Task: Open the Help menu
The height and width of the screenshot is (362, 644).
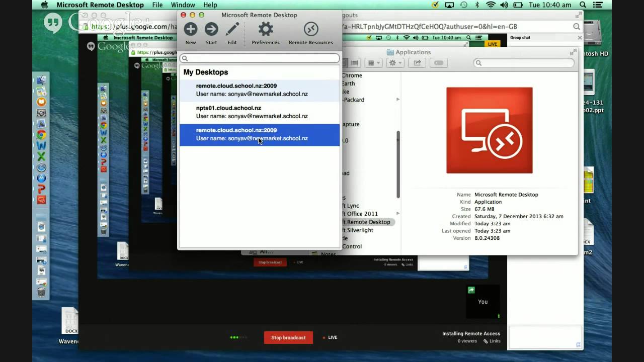Action: [210, 5]
